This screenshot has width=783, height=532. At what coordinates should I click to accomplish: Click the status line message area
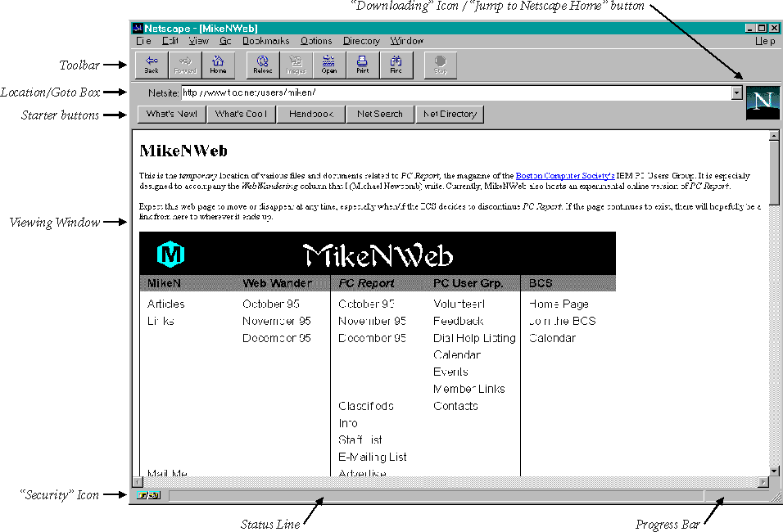[x=436, y=495]
